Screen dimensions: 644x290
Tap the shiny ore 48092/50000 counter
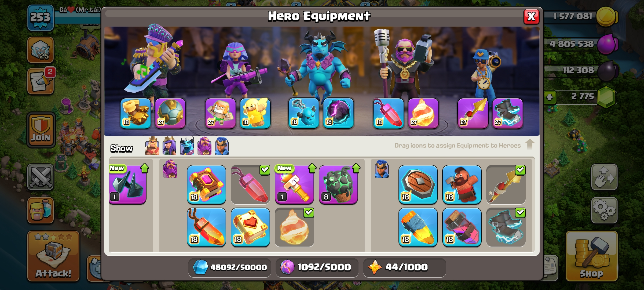(230, 267)
